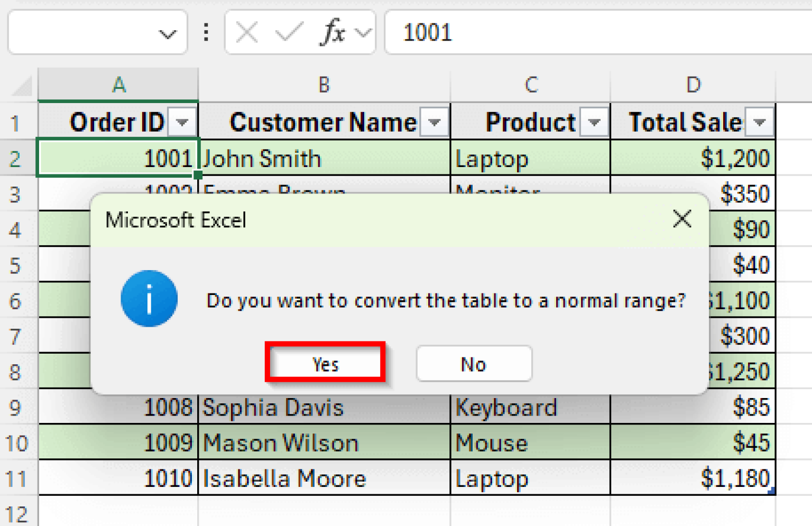Screen dimensions: 812x526
Task: Click chevron next to the fx symbol
Action: (364, 33)
